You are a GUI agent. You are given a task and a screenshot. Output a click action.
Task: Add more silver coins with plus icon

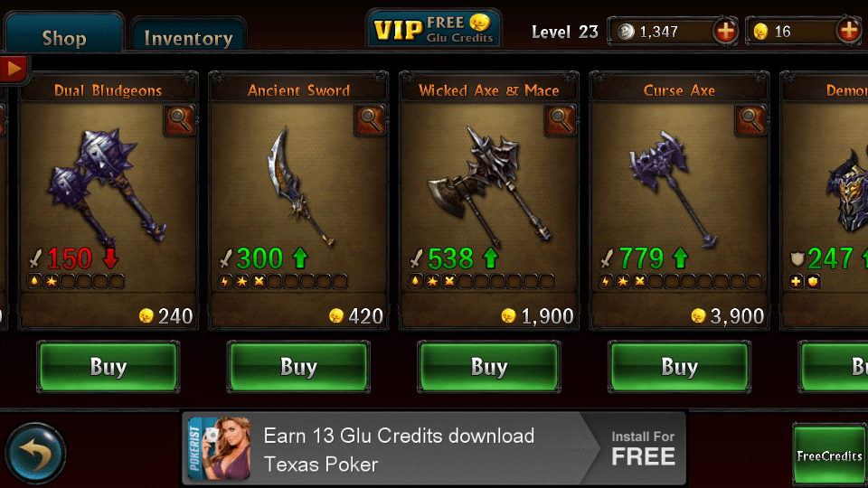(725, 31)
